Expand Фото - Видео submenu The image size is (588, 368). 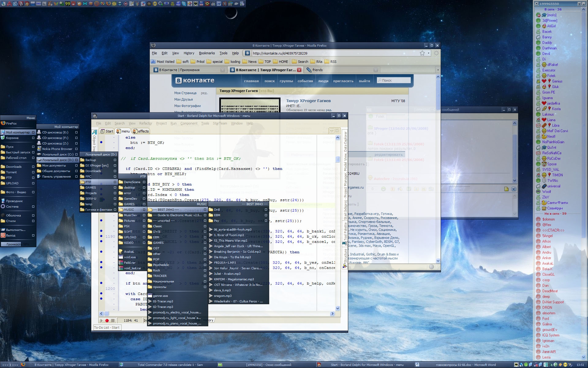18,192
